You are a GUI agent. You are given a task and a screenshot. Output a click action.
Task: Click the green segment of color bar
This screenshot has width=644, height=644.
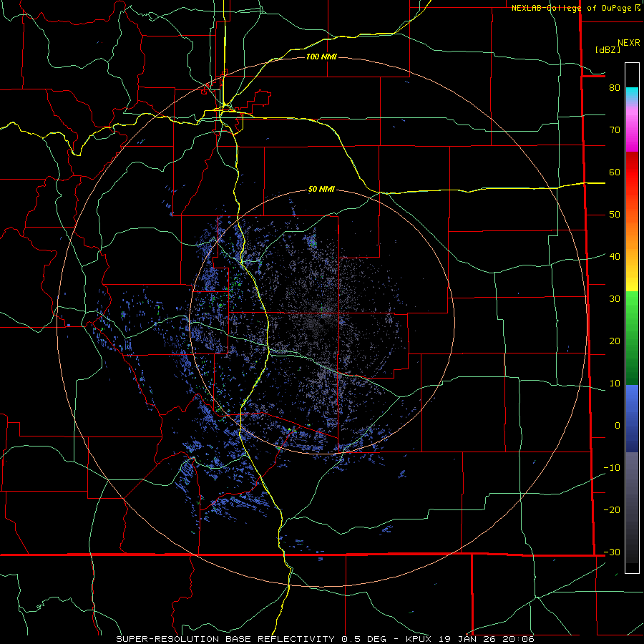pyautogui.click(x=632, y=338)
